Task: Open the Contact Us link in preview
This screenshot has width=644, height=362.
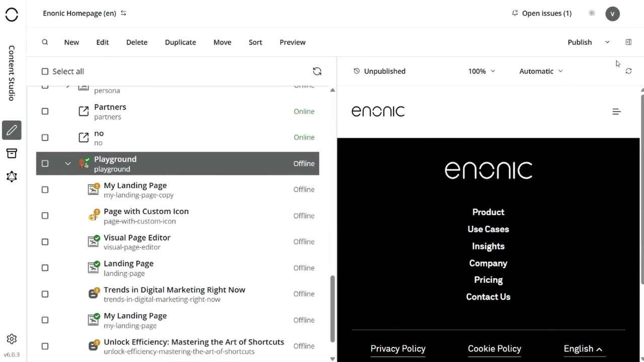Action: pyautogui.click(x=488, y=297)
